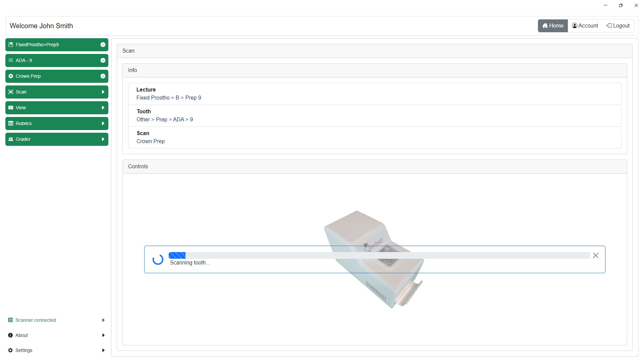
Task: Click the About info icon
Action: [10, 335]
